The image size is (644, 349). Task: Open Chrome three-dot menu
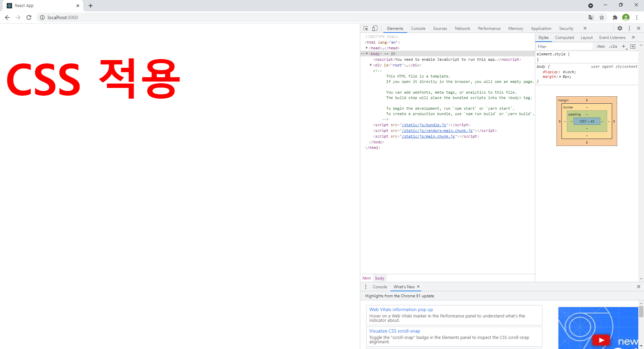(x=637, y=17)
